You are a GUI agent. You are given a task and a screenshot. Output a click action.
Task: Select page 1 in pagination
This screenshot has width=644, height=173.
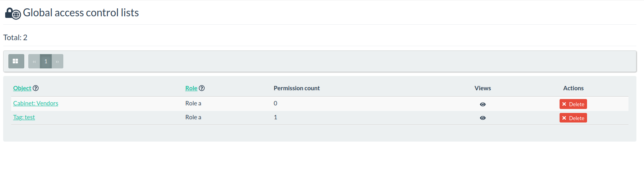click(x=46, y=61)
